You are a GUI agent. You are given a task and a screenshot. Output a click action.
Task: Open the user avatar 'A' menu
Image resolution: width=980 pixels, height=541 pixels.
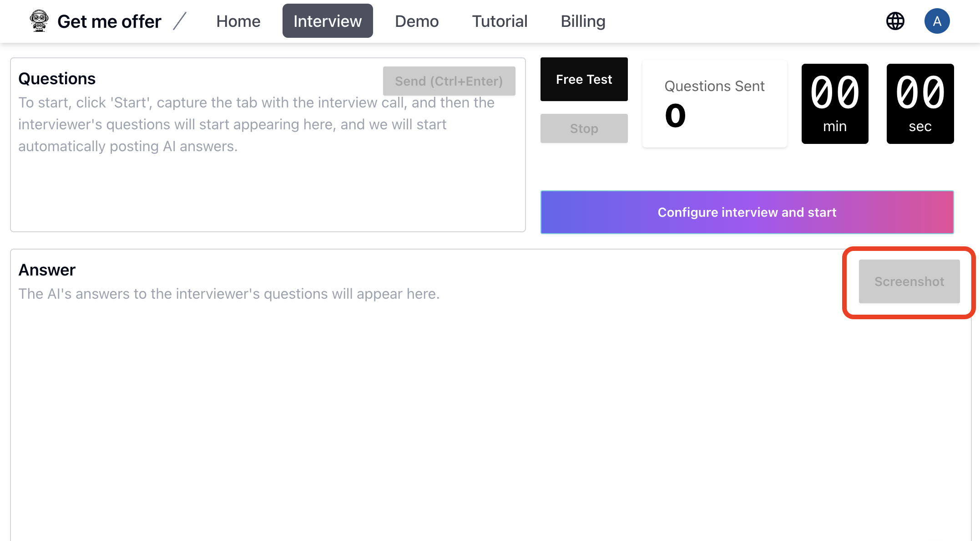point(937,21)
